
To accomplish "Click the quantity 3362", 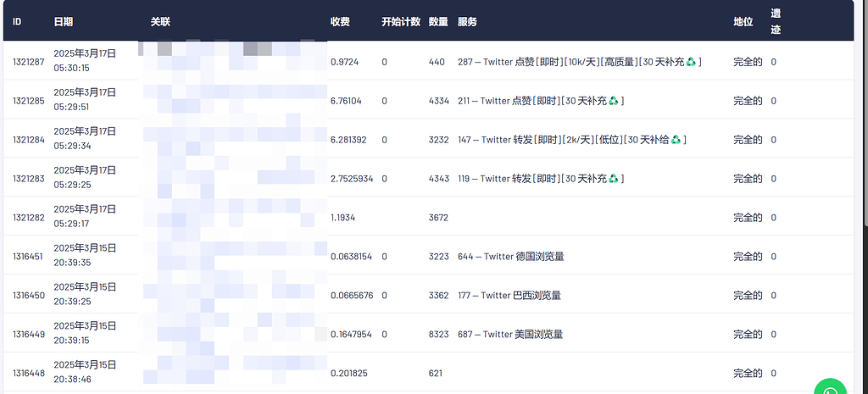I will (x=439, y=296).
